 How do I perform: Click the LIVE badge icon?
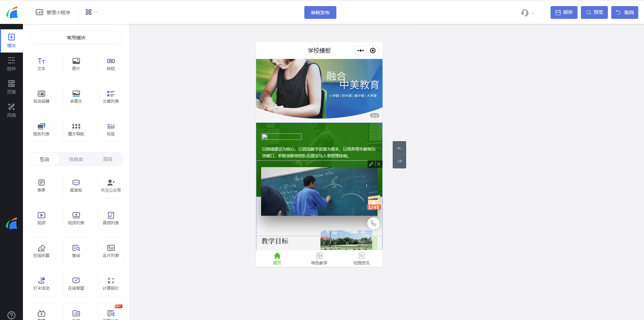click(x=374, y=203)
